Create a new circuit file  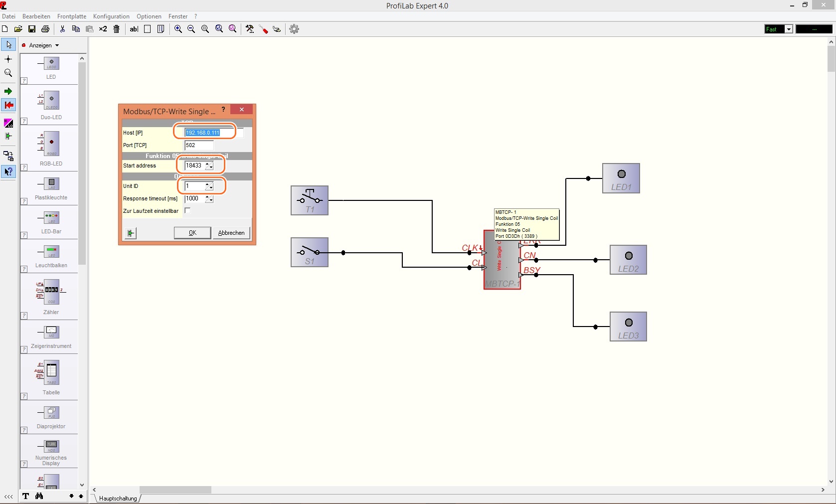click(5, 29)
